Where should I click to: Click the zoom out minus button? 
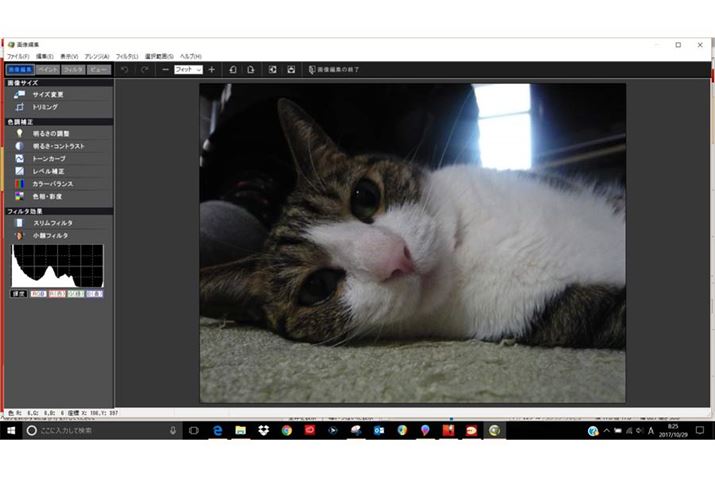click(x=165, y=70)
